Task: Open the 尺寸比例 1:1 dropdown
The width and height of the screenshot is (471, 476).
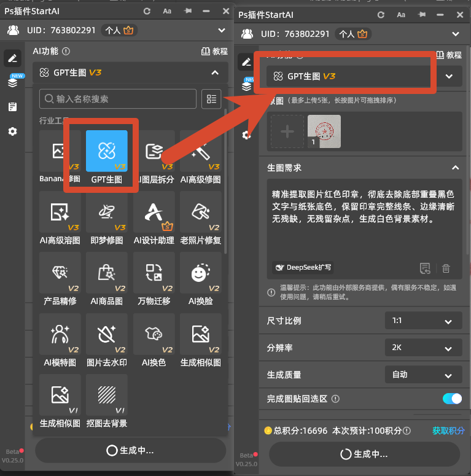Action: click(423, 321)
